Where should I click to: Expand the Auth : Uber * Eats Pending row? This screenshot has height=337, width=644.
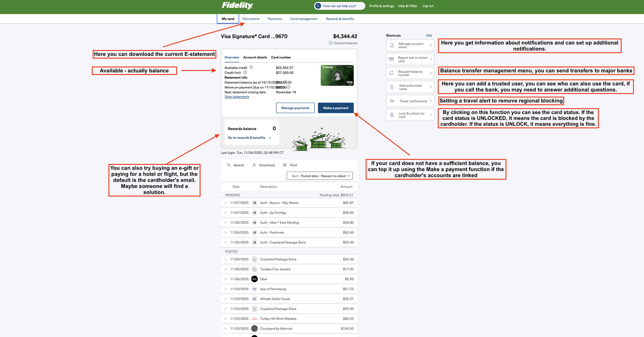[225, 223]
